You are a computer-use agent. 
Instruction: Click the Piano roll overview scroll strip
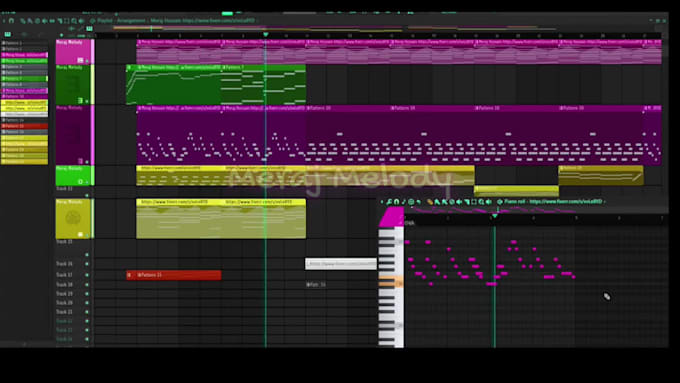(536, 210)
